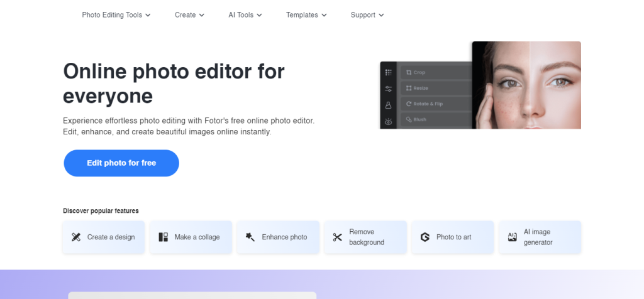Click the crop icon in the preview panel
The image size is (644, 299).
[409, 72]
